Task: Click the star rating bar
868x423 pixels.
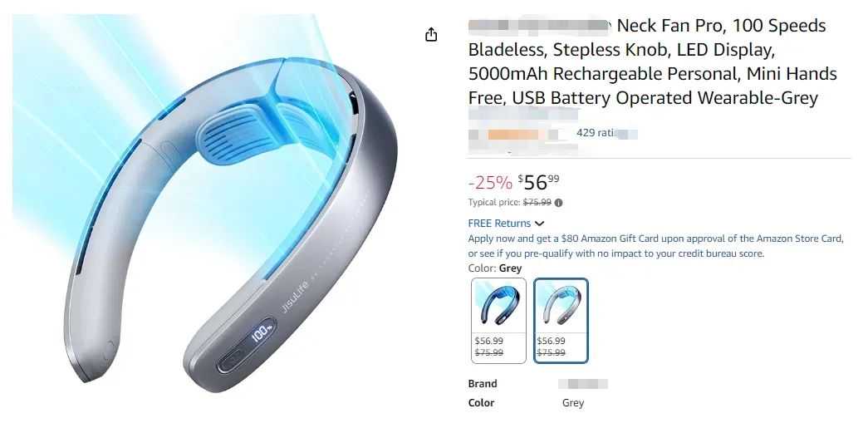Action: tap(513, 134)
